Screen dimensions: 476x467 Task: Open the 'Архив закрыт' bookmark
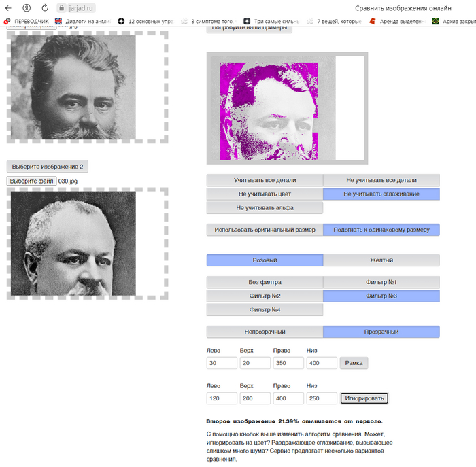[454, 21]
